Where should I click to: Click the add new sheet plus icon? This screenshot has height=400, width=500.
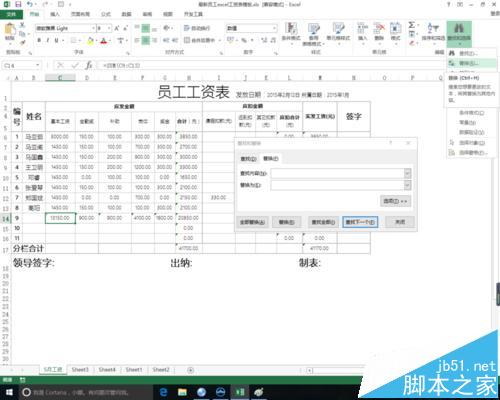click(x=190, y=370)
